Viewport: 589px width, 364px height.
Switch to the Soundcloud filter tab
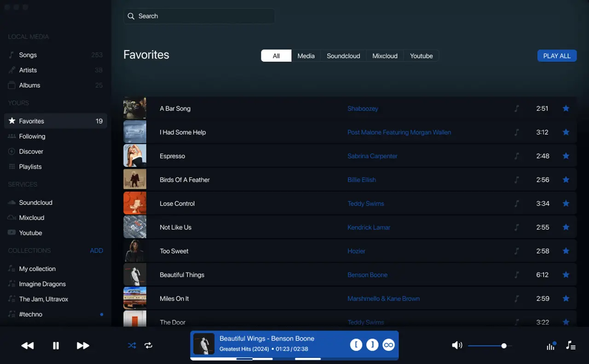click(343, 56)
